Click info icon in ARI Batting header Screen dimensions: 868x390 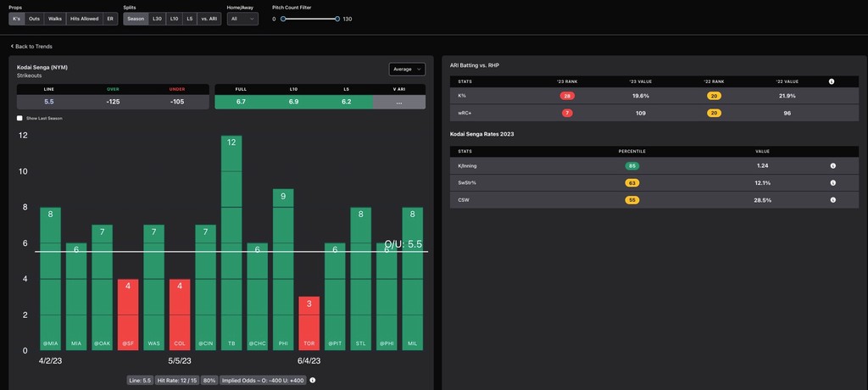point(832,81)
